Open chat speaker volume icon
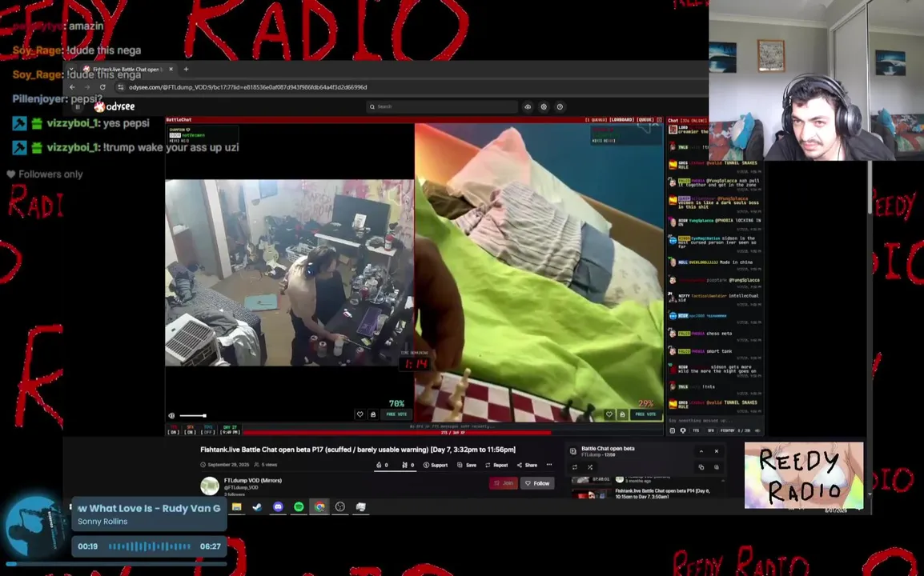Viewport: 924px width, 576px height. point(757,430)
